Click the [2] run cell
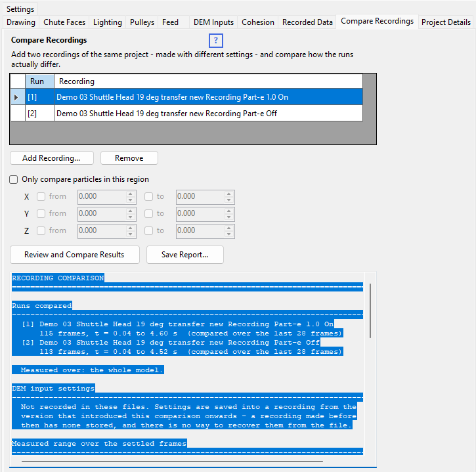476x472 pixels. pos(39,114)
